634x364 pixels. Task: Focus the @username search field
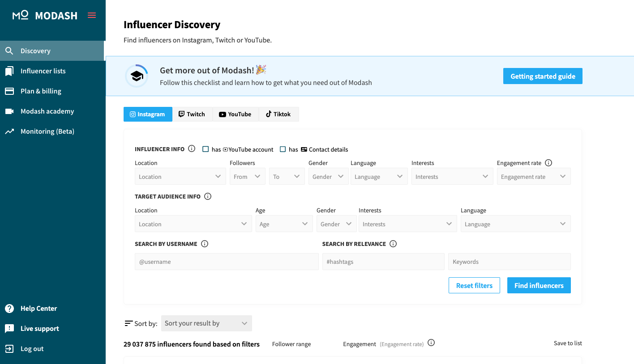coord(227,262)
